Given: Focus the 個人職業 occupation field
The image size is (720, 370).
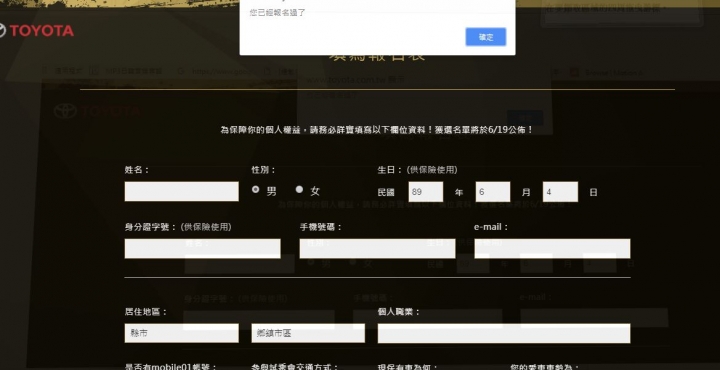Looking at the screenshot, I should [x=504, y=333].
